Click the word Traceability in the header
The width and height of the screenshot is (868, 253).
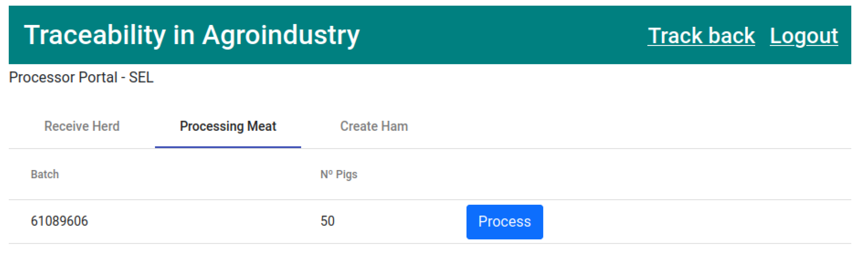(x=95, y=35)
